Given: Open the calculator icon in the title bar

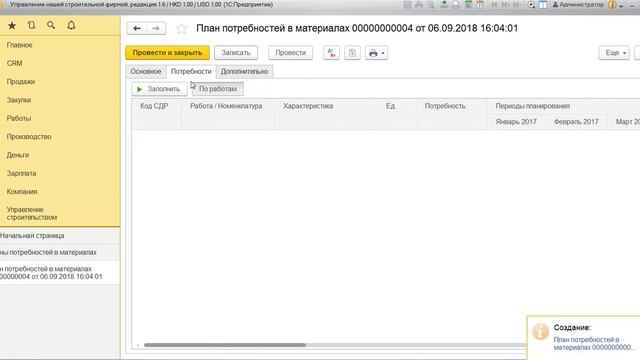Looking at the screenshot, I should pyautogui.click(x=468, y=5).
